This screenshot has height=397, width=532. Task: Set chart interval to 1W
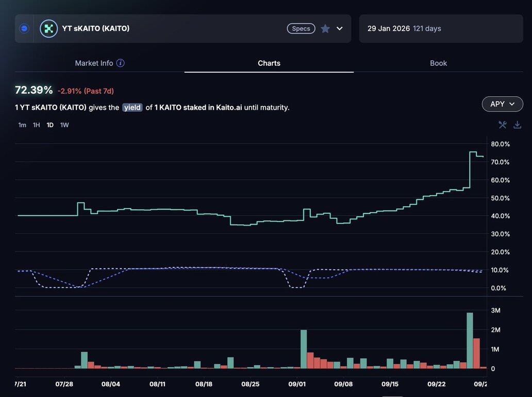point(64,125)
